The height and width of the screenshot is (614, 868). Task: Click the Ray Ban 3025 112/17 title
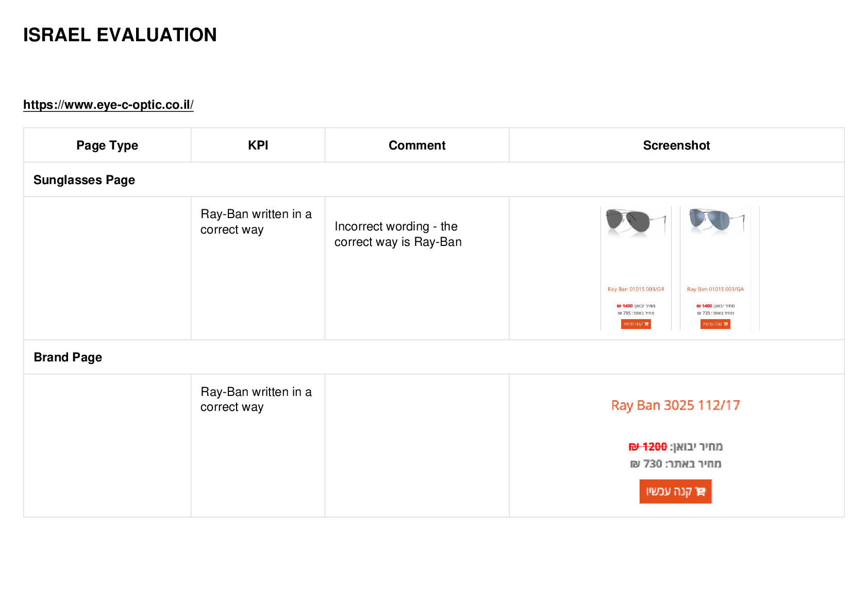click(675, 406)
